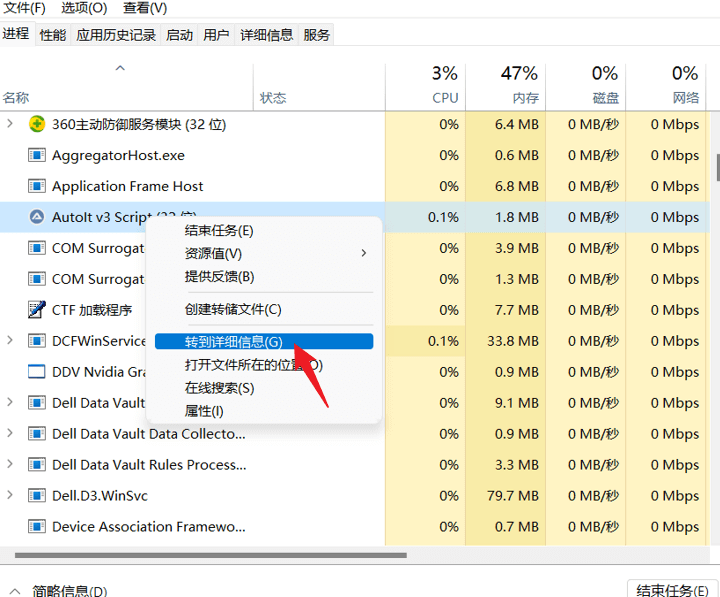Click the horizontal scrollbar thumb
Screen dimensions: 720x597
point(211,555)
